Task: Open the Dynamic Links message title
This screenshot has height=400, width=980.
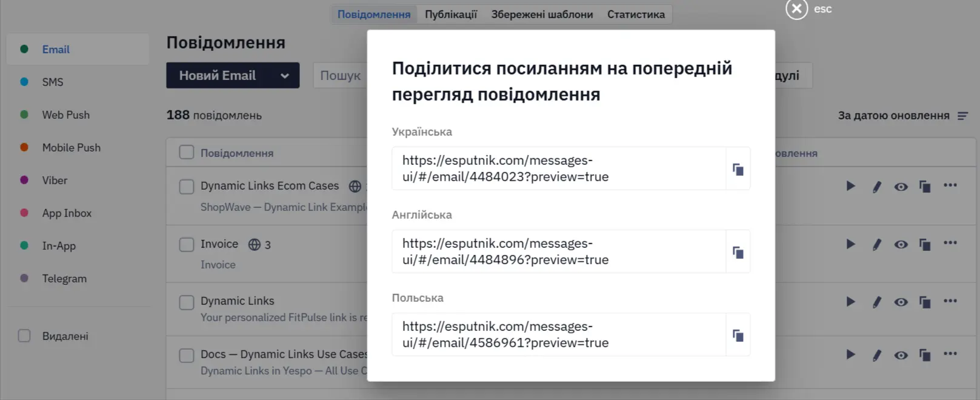Action: 238,301
